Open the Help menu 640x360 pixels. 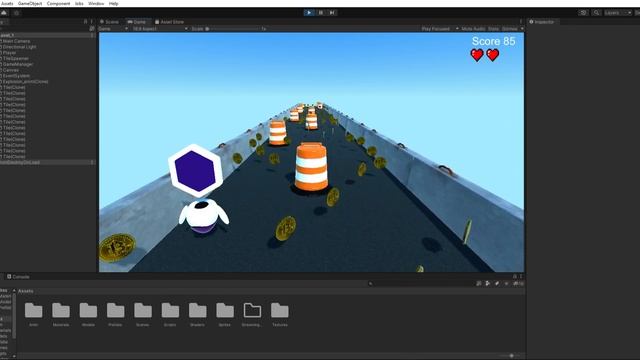(113, 3)
